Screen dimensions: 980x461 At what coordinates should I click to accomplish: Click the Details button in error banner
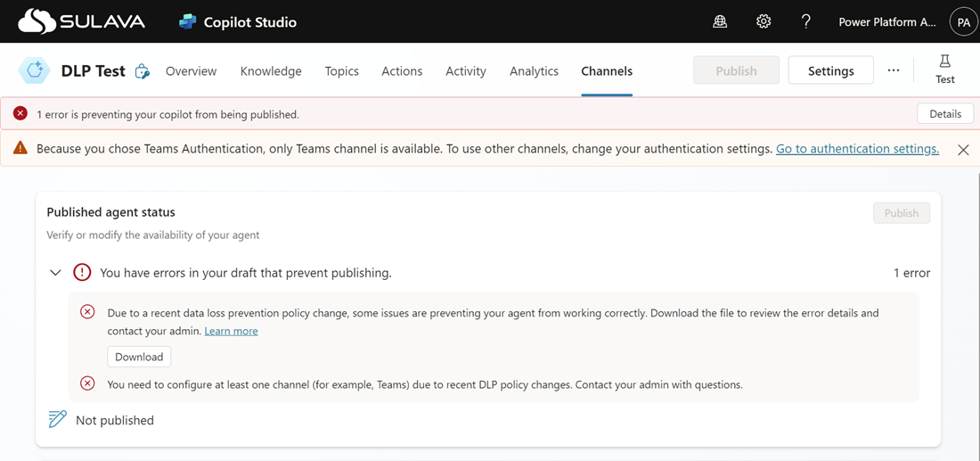944,114
